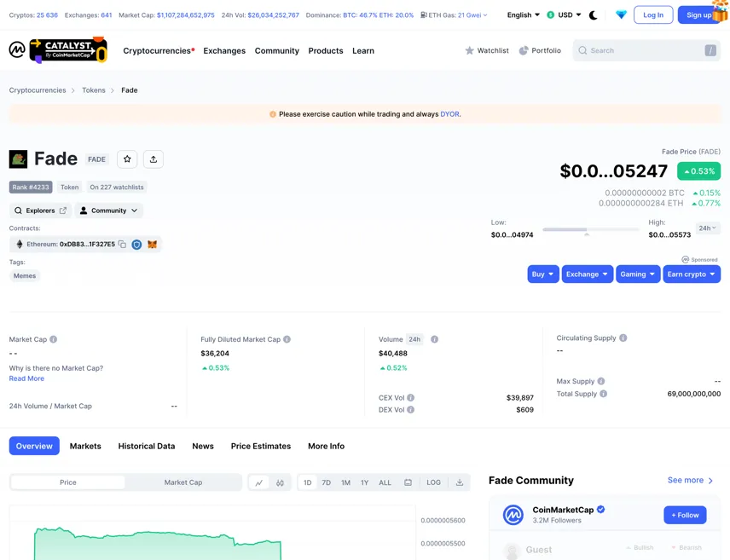This screenshot has height=560, width=730.
Task: Show Volume info tooltip icon
Action: point(434,339)
